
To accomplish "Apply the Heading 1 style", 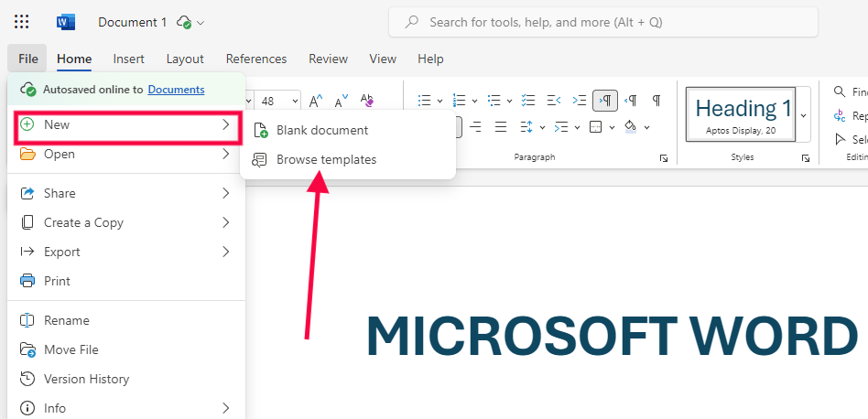I will [741, 114].
